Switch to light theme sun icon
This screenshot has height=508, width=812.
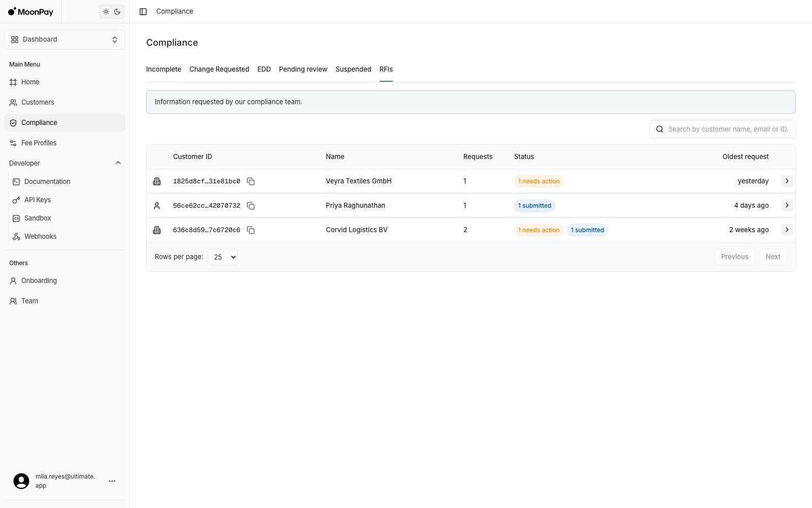coord(106,12)
